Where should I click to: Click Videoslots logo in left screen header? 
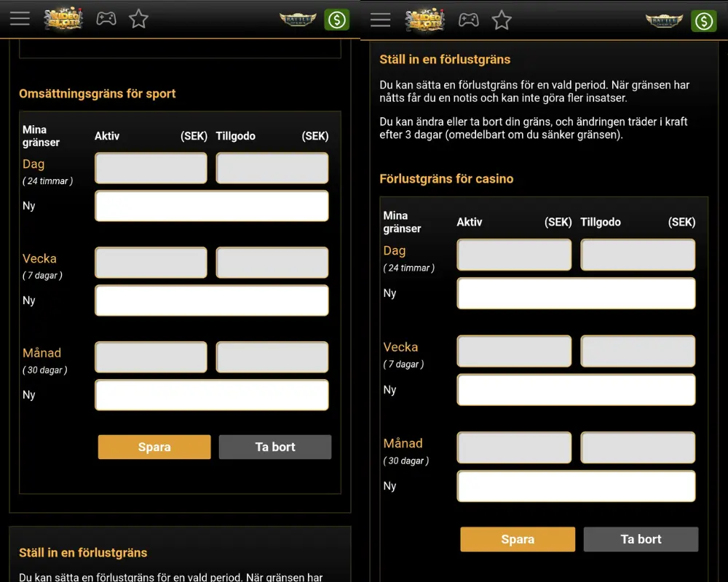click(x=63, y=19)
